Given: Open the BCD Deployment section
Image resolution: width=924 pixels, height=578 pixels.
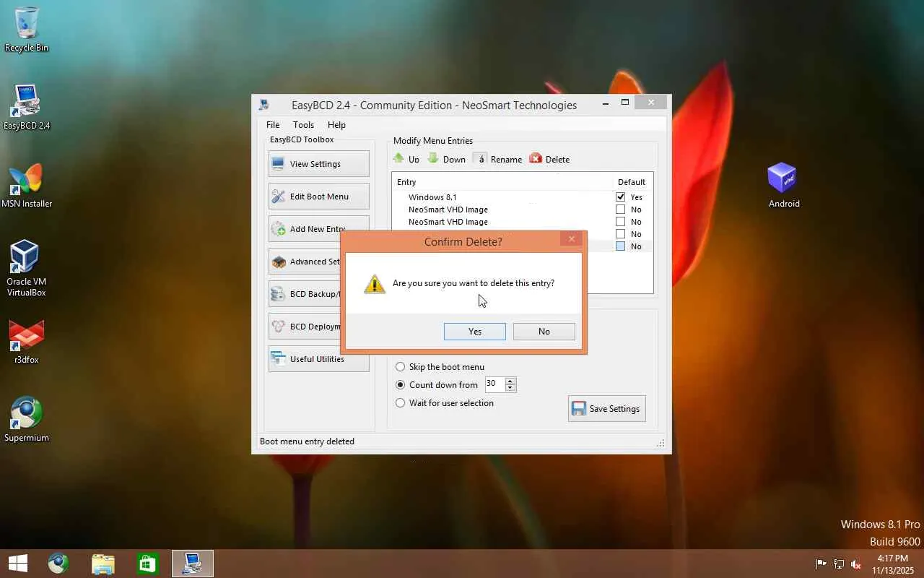Looking at the screenshot, I should pos(305,327).
